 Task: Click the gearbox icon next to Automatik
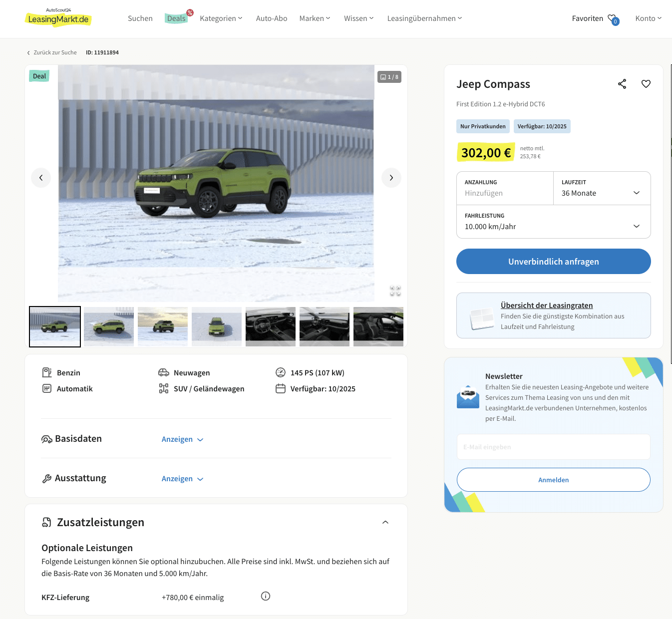tap(47, 388)
